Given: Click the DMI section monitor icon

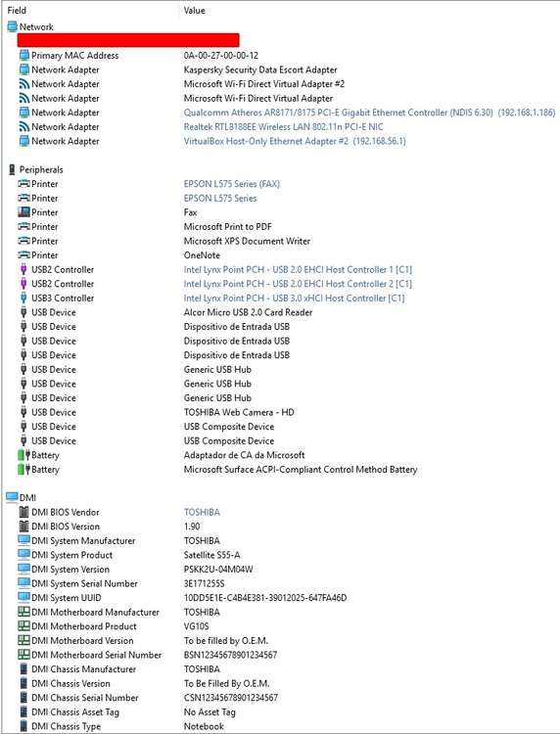Looking at the screenshot, I should point(12,497).
